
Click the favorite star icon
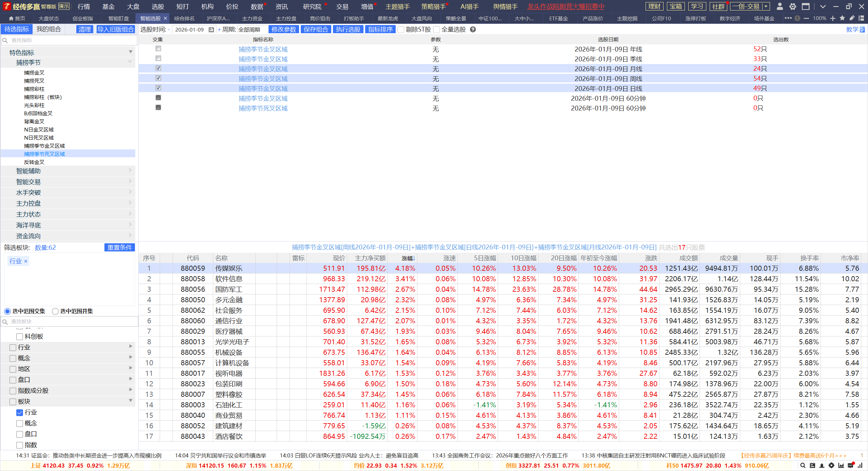coord(842,18)
